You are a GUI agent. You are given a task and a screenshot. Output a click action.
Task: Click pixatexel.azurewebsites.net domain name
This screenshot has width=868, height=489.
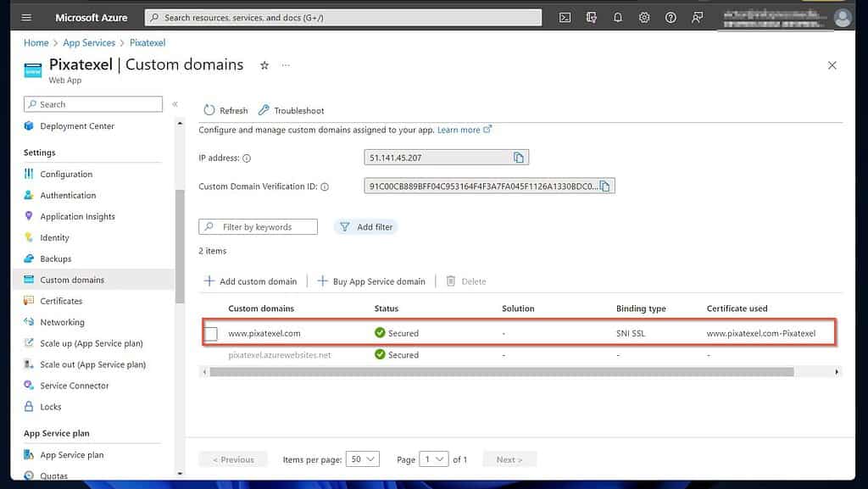pos(280,355)
